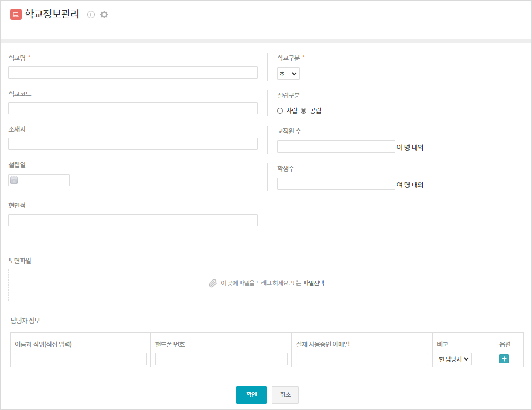Select the 사립 radio button
This screenshot has width=532, height=410.
pyautogui.click(x=280, y=111)
